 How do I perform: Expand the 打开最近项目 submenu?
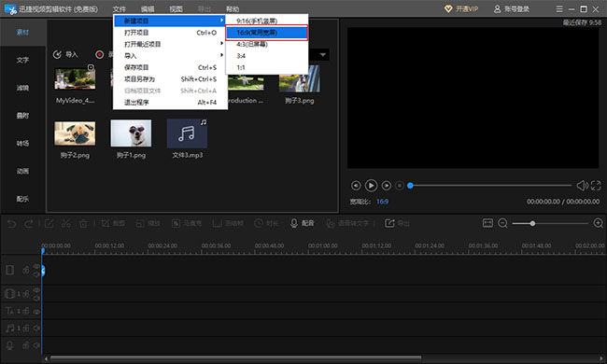[170, 44]
